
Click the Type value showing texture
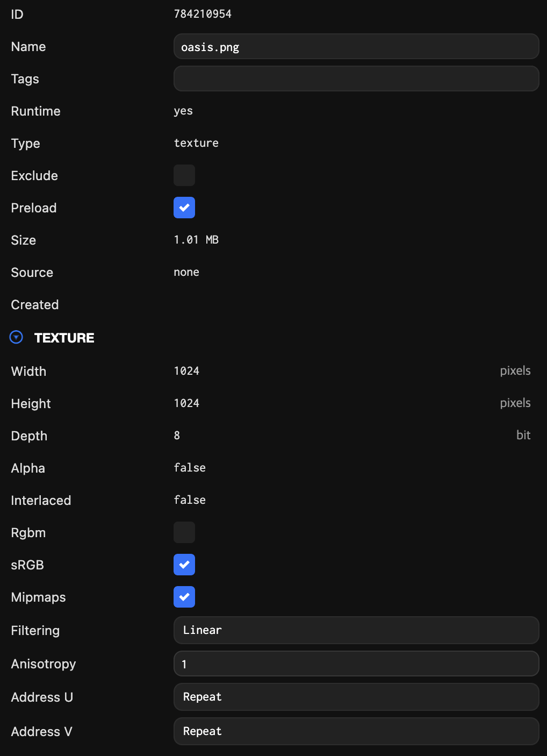click(x=196, y=143)
